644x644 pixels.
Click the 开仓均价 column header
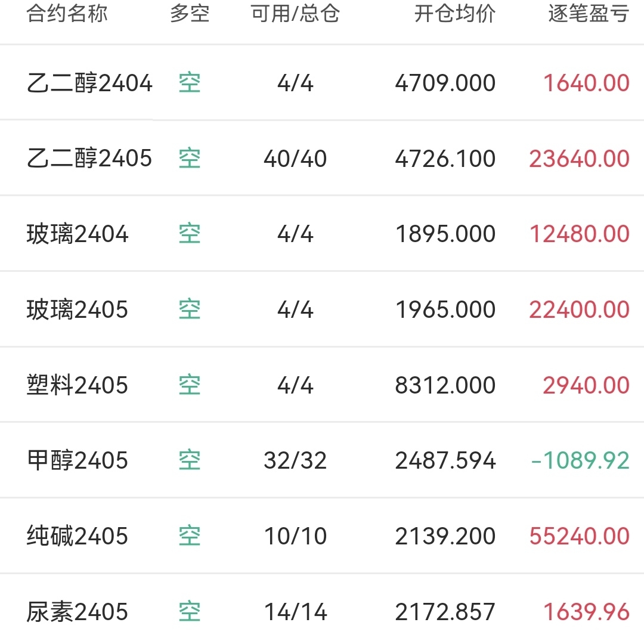click(454, 14)
